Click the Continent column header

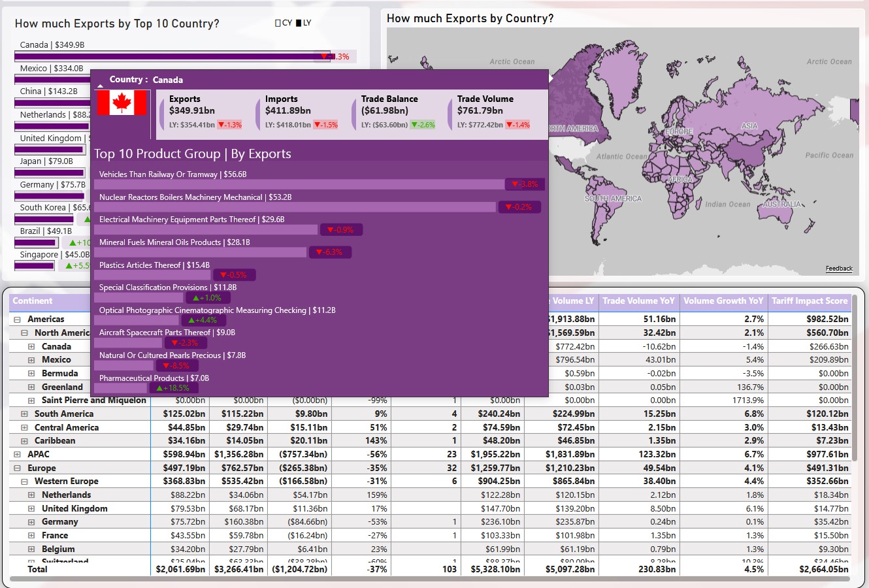coord(34,301)
